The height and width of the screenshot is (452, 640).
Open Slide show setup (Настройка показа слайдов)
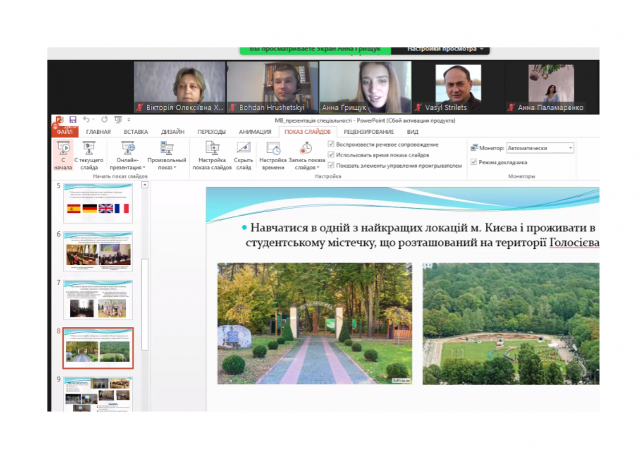tap(212, 155)
